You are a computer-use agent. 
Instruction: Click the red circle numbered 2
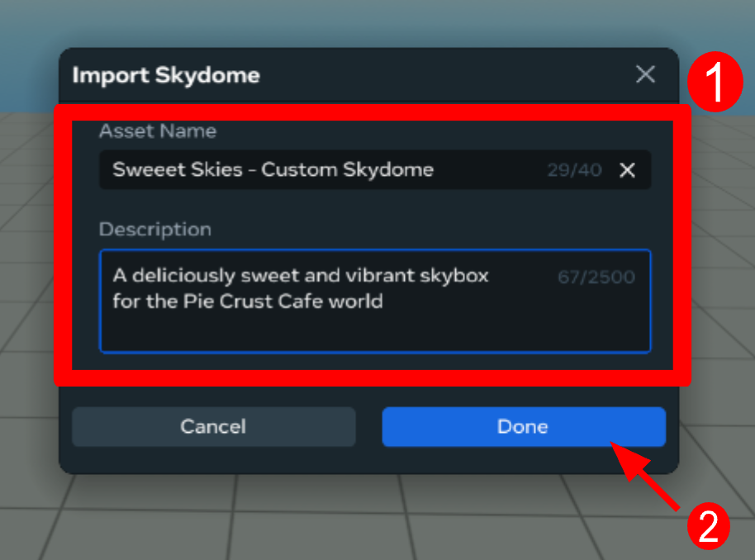click(709, 525)
